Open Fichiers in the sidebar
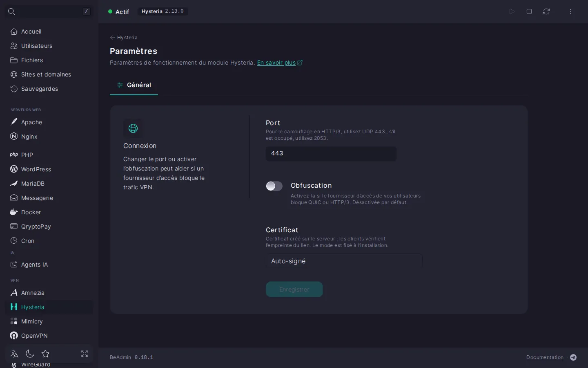The width and height of the screenshot is (588, 368). coord(49,60)
